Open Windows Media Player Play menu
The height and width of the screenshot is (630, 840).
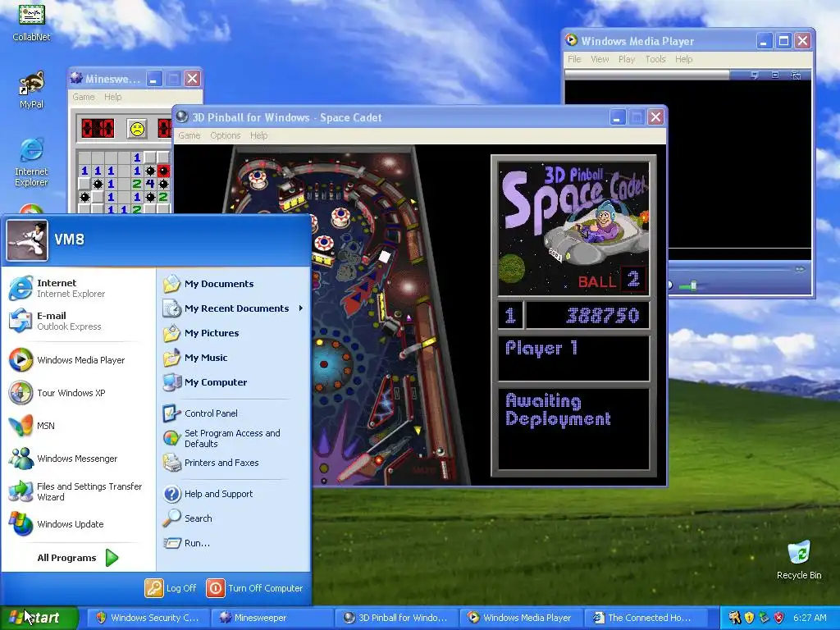626,59
